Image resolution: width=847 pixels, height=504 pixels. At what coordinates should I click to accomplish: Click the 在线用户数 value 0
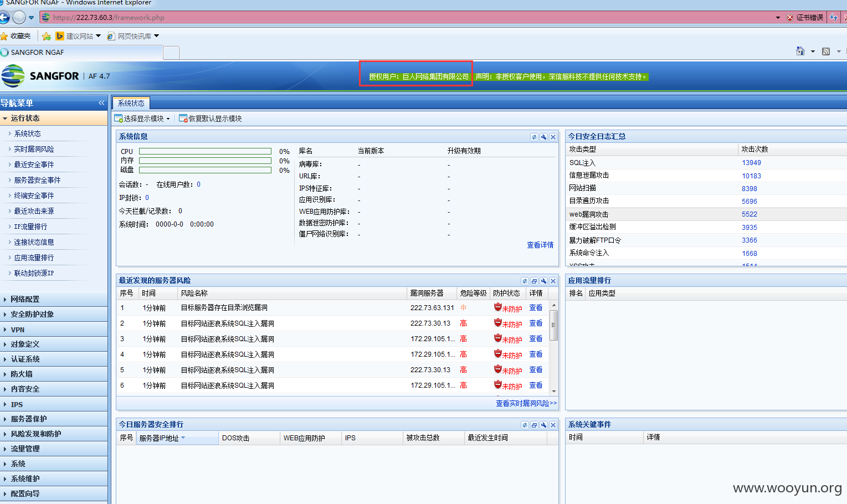tap(198, 184)
